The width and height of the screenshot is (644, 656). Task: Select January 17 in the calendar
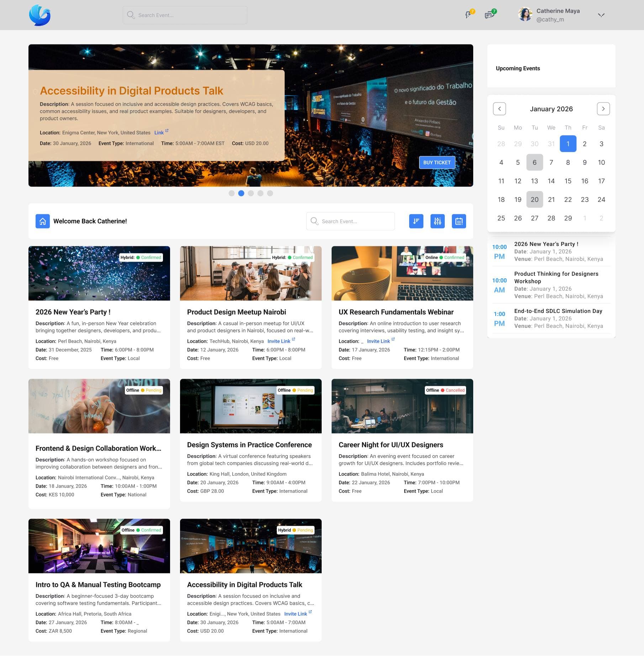pyautogui.click(x=601, y=181)
